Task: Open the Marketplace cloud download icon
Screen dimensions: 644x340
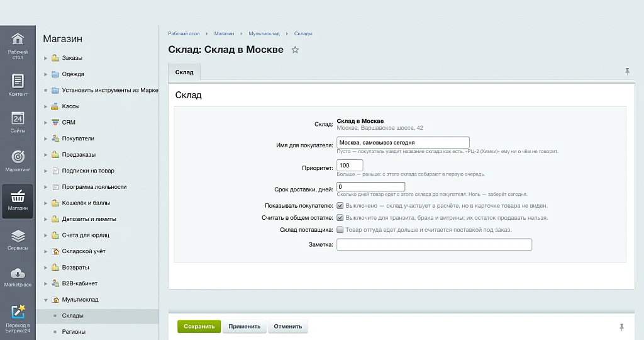Action: pyautogui.click(x=18, y=273)
